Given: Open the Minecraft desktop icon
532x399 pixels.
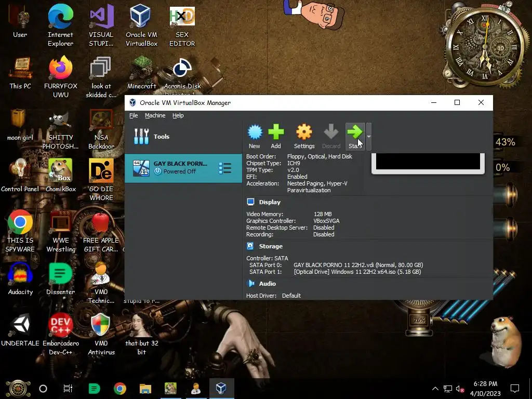Looking at the screenshot, I should click(141, 73).
